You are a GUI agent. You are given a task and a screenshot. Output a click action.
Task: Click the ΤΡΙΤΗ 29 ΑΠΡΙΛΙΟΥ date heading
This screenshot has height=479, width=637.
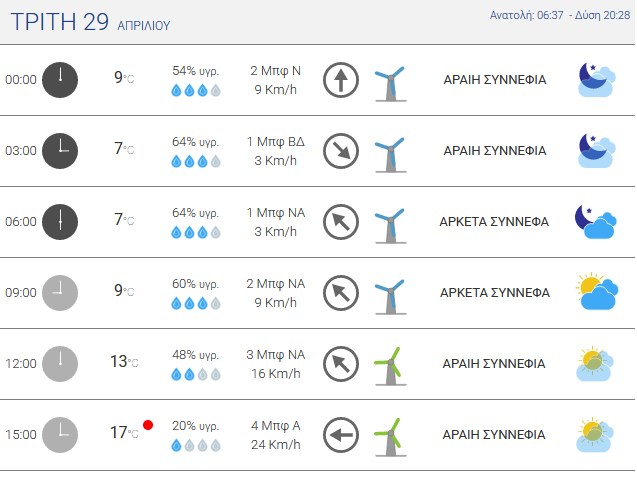click(90, 22)
